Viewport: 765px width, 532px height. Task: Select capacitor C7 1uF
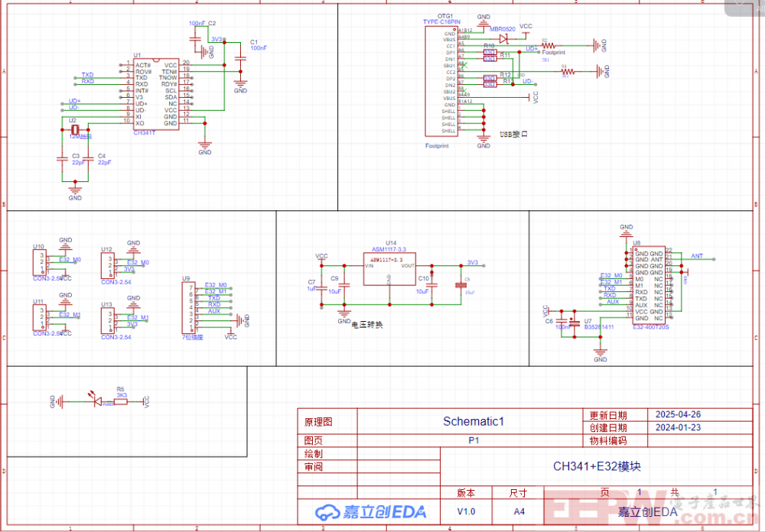[321, 288]
